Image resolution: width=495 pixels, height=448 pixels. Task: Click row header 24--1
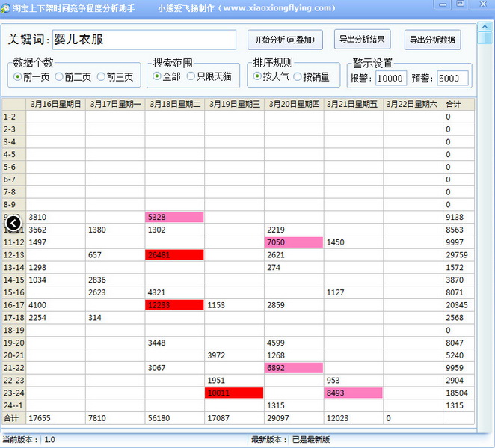(14, 405)
